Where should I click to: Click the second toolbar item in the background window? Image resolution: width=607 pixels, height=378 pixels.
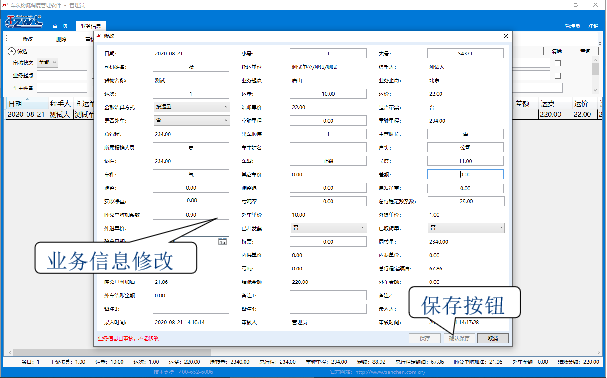tap(61, 39)
